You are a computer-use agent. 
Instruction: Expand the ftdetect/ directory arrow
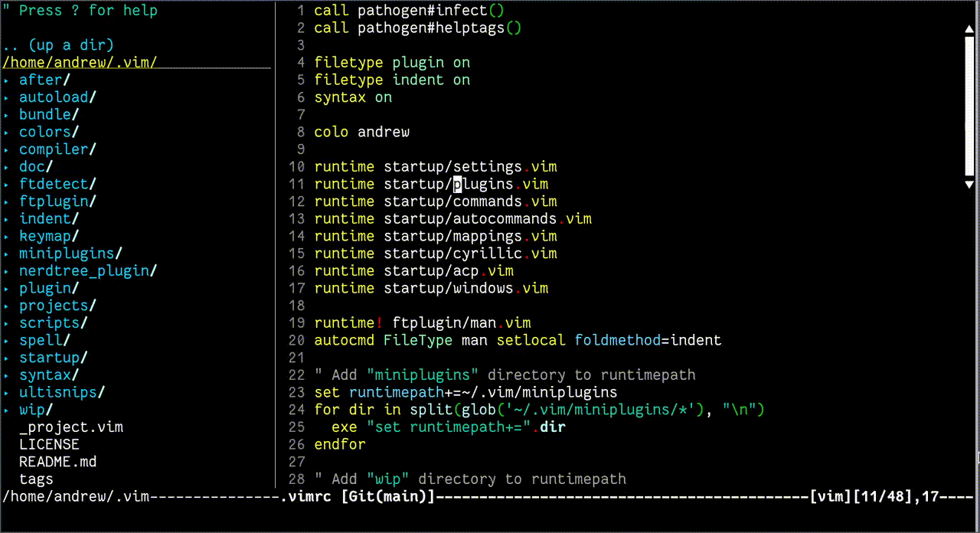coord(6,184)
